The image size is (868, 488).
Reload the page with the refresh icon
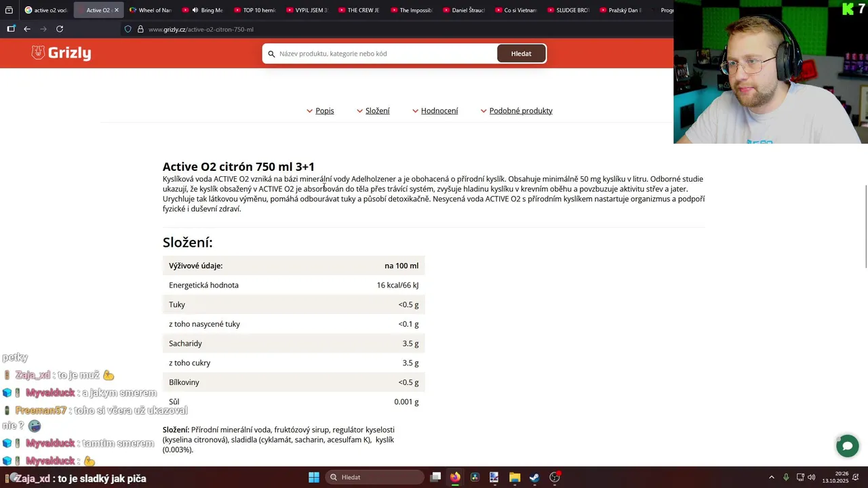tap(60, 29)
